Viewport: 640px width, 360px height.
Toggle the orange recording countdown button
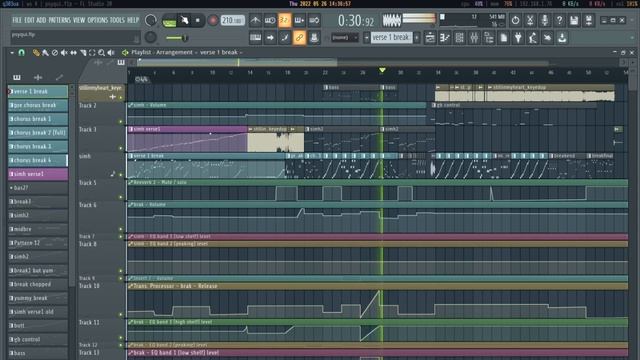point(284,20)
